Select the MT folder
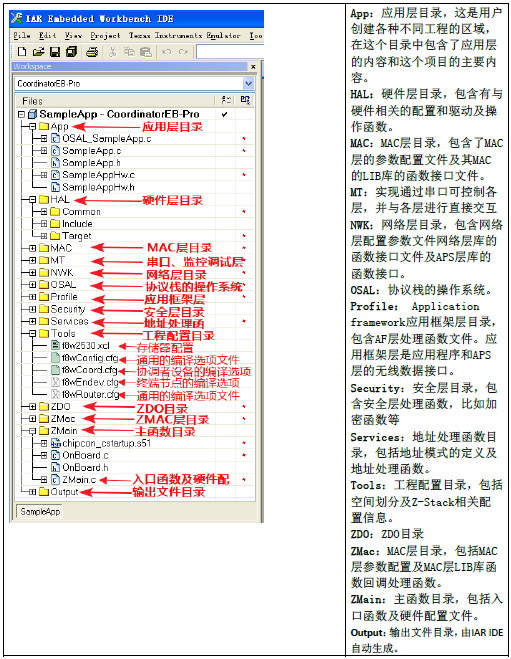This screenshot has width=511, height=659. 58,260
